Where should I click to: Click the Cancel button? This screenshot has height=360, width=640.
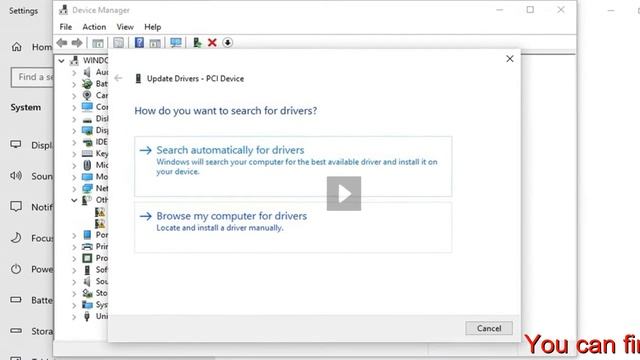pyautogui.click(x=489, y=328)
